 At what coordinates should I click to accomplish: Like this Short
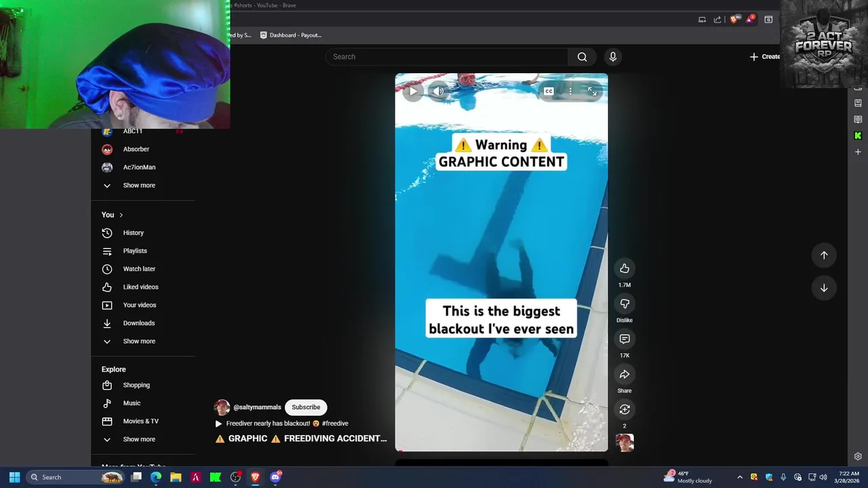625,268
